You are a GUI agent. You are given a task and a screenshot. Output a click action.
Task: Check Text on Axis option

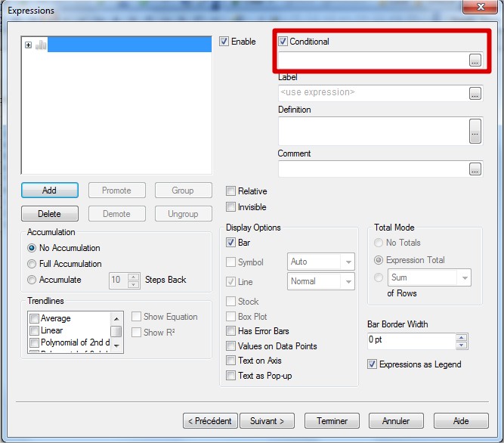click(230, 360)
